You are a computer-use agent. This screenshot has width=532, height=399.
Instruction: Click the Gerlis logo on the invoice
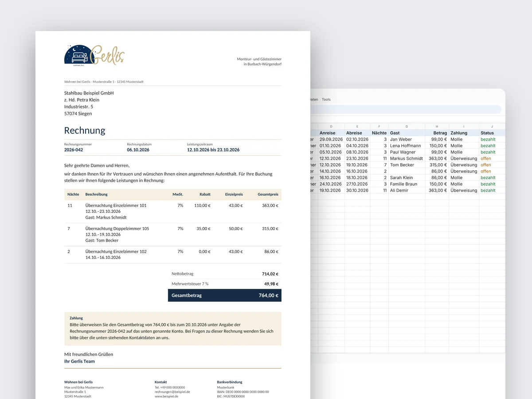(x=94, y=55)
